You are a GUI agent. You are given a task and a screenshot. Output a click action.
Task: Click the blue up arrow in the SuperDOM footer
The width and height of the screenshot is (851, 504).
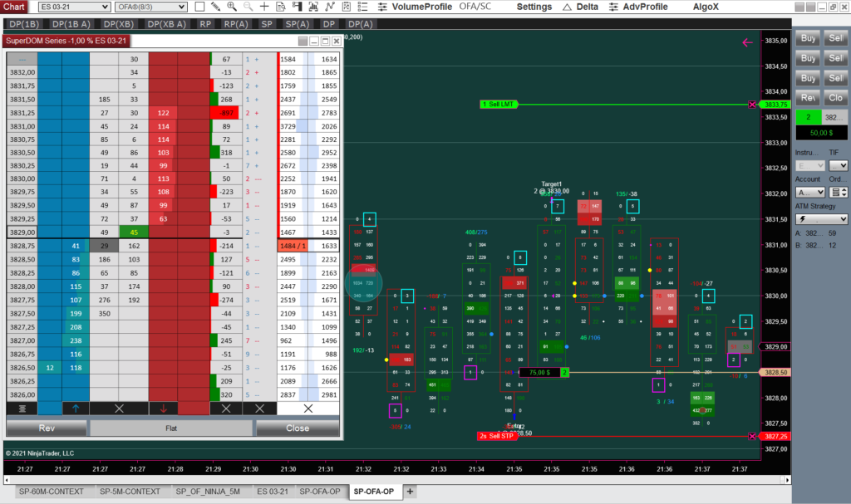tap(76, 409)
